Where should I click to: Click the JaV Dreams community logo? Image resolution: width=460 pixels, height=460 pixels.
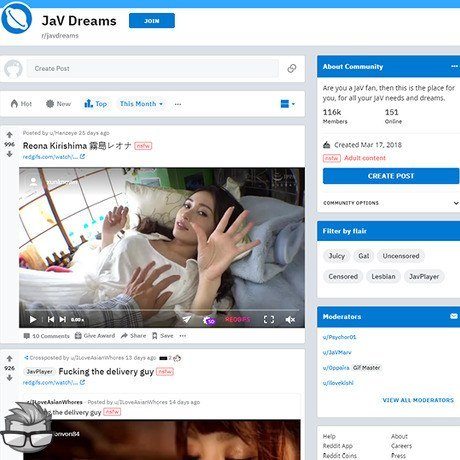(17, 18)
